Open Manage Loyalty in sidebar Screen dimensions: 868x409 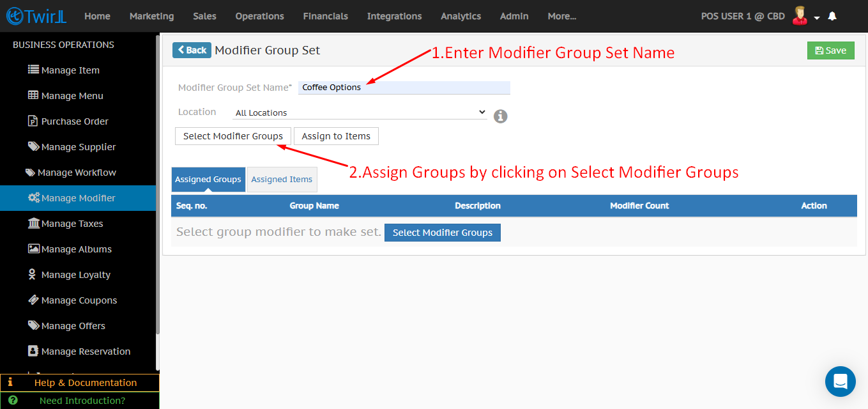(x=75, y=275)
